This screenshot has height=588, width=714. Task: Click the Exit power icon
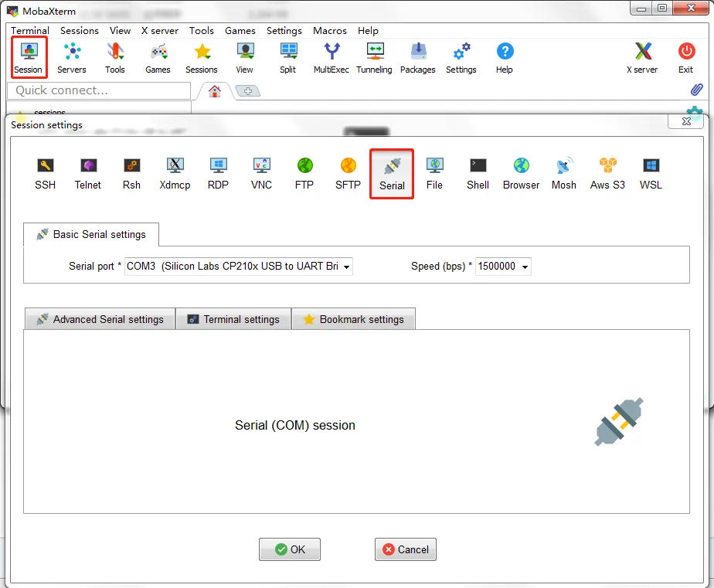point(686,58)
